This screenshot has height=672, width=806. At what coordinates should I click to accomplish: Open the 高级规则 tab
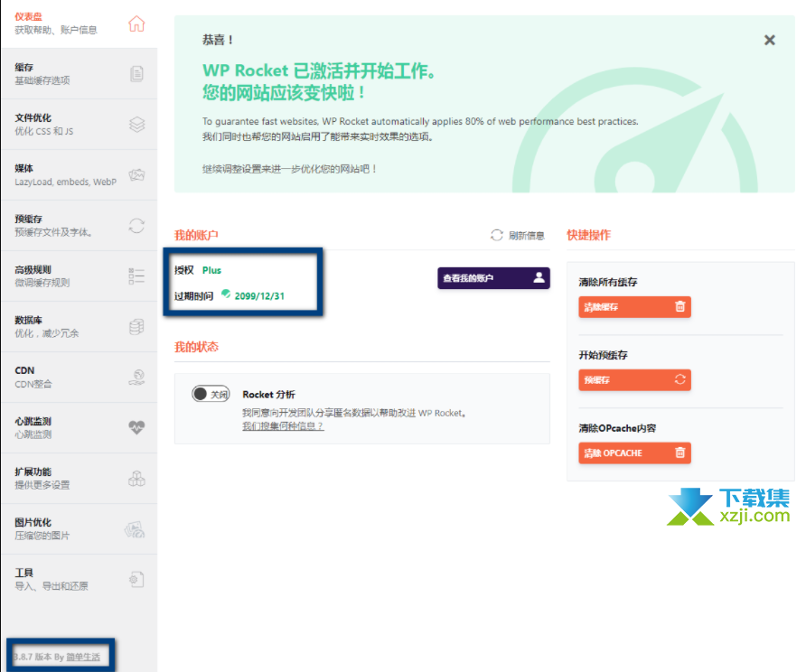[x=80, y=275]
